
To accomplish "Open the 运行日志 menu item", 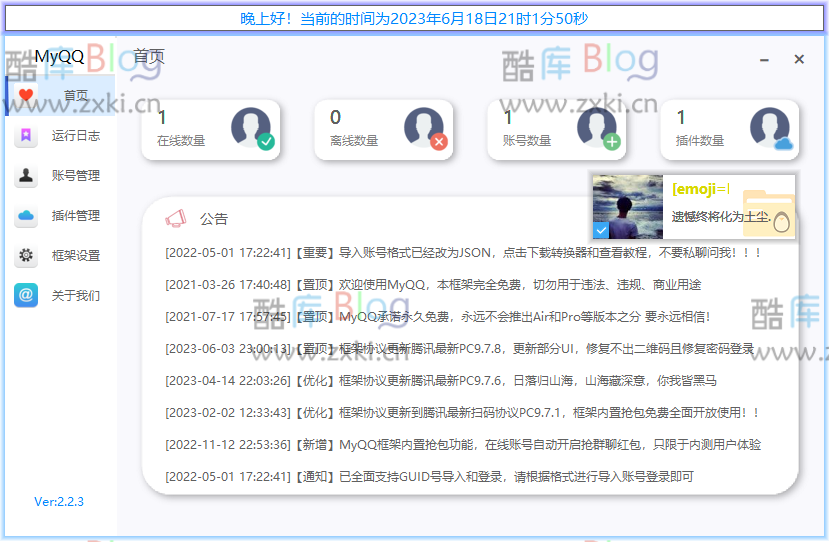I will [x=60, y=135].
